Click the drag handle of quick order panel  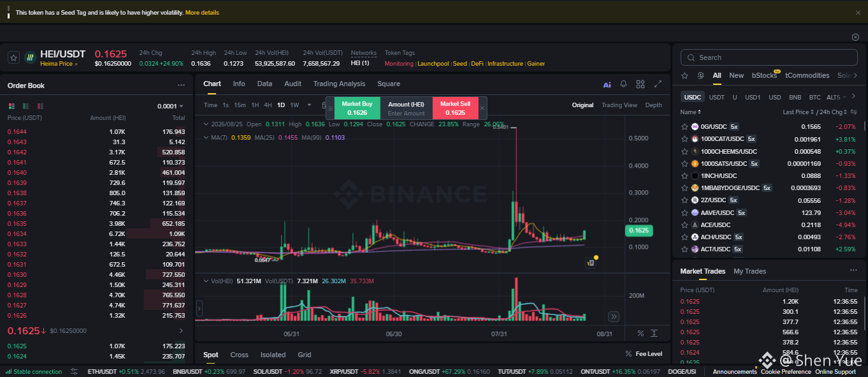click(x=330, y=108)
